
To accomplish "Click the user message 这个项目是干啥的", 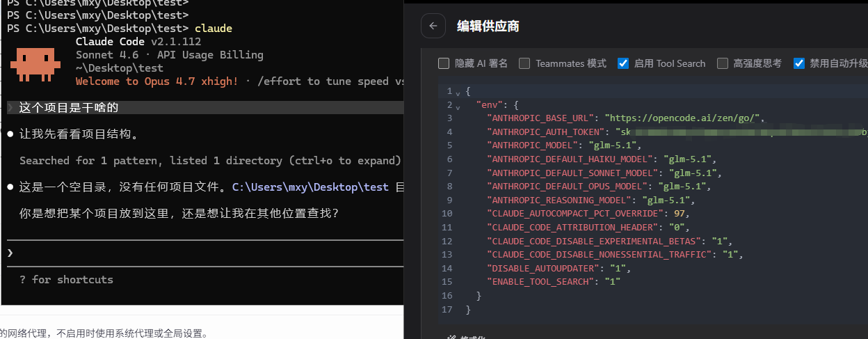I will click(69, 107).
